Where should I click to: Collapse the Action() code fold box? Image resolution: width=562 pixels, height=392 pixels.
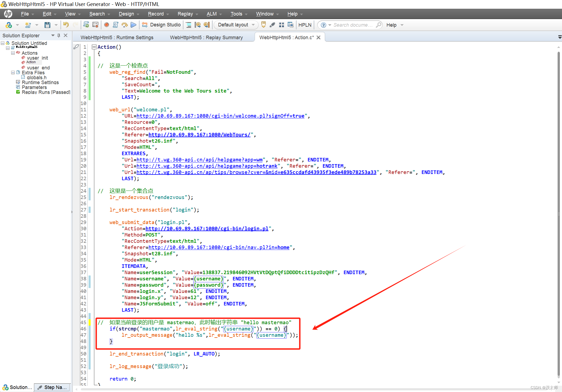click(x=94, y=47)
